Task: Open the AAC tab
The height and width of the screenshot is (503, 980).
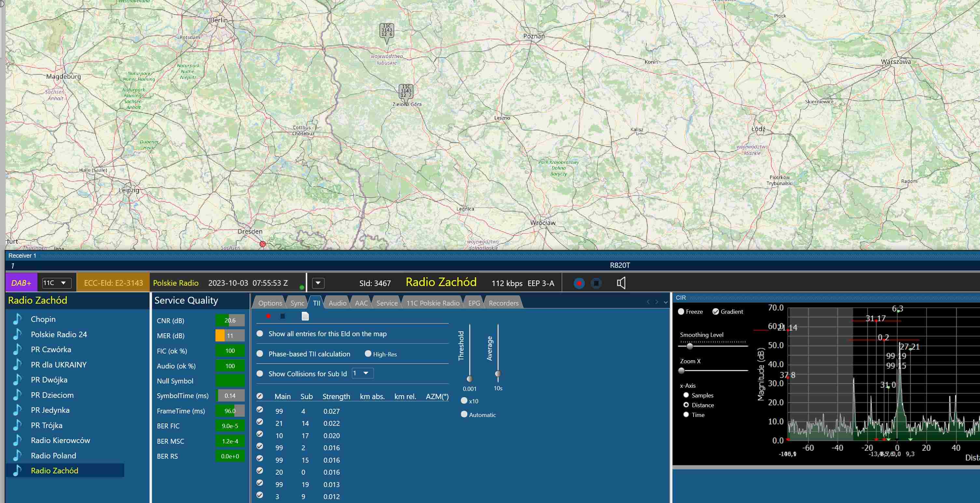Action: 361,303
